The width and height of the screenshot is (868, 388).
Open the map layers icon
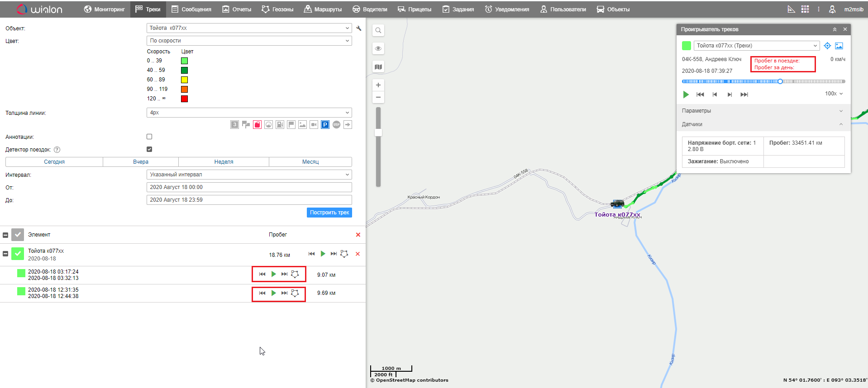pyautogui.click(x=378, y=67)
